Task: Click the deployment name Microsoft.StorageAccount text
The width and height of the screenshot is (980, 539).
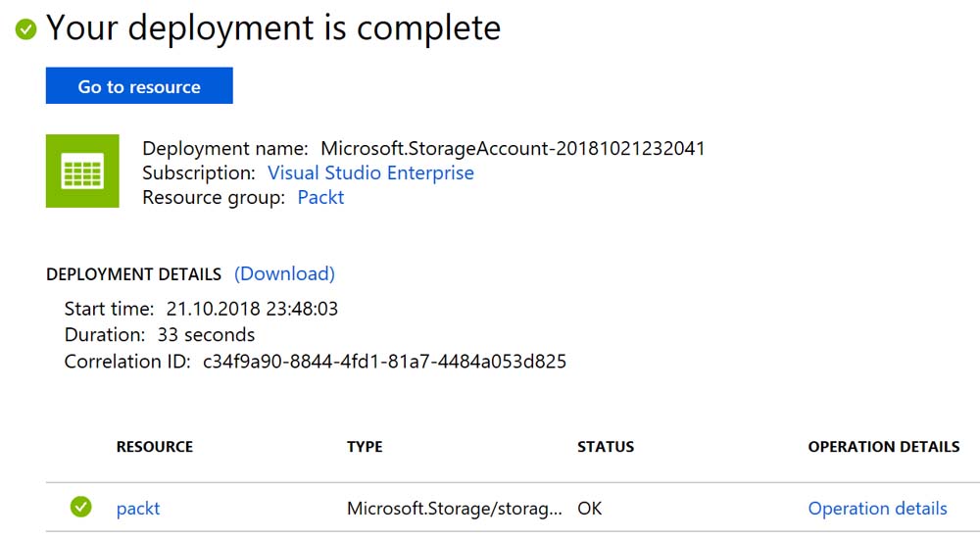Action: tap(513, 149)
